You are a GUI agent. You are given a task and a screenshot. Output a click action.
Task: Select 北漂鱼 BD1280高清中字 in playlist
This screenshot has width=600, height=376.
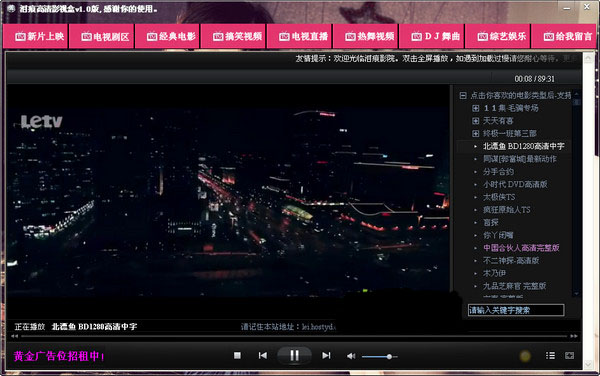[523, 146]
